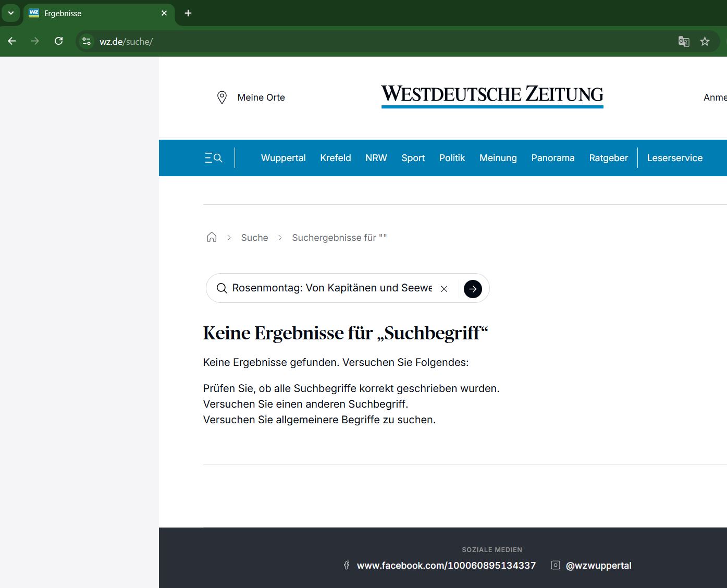Open the Google Translate page icon
This screenshot has width=727, height=588.
pyautogui.click(x=684, y=42)
